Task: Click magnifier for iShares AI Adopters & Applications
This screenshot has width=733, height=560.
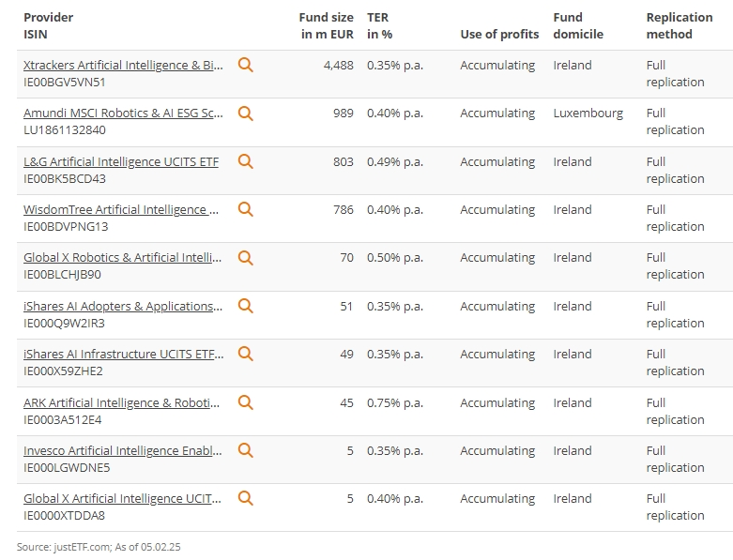Action: 245,306
